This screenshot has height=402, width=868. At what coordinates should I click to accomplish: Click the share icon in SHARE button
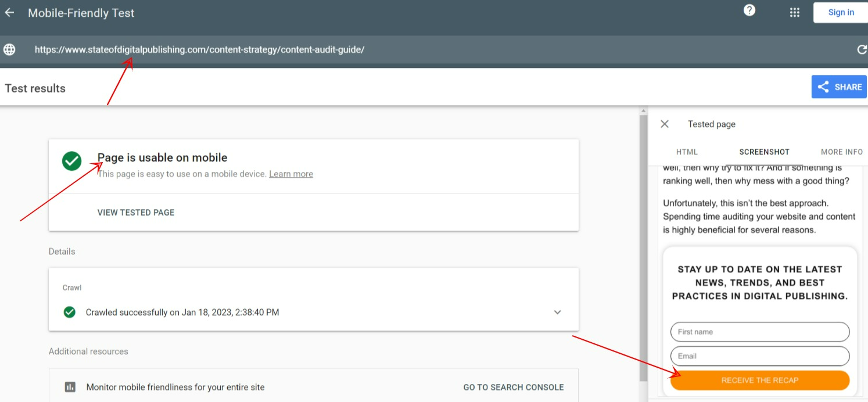823,87
